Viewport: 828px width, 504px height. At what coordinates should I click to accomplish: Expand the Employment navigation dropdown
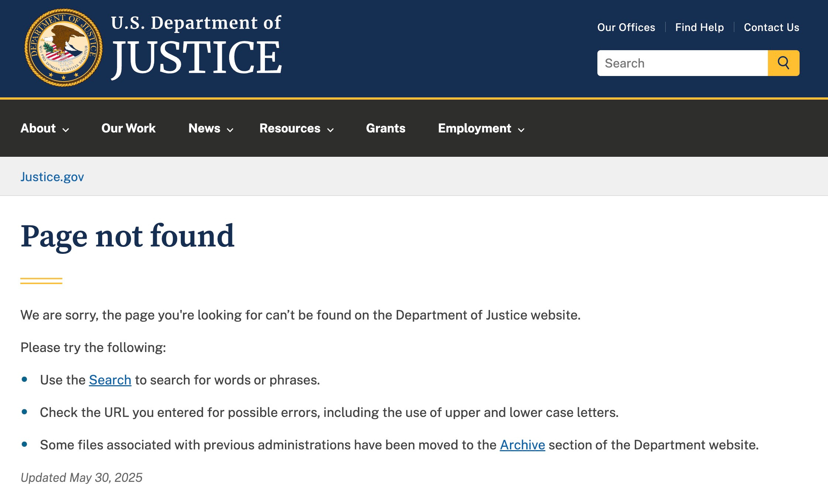(480, 128)
